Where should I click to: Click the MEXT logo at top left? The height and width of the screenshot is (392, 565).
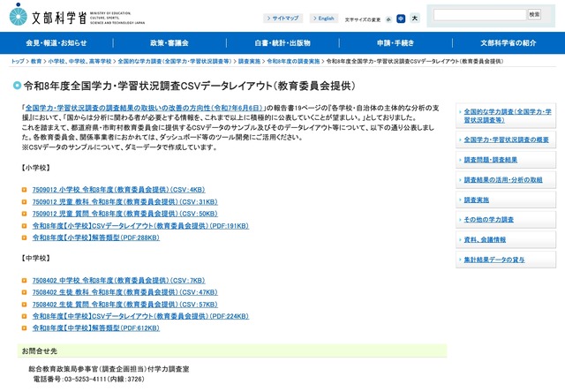point(77,16)
